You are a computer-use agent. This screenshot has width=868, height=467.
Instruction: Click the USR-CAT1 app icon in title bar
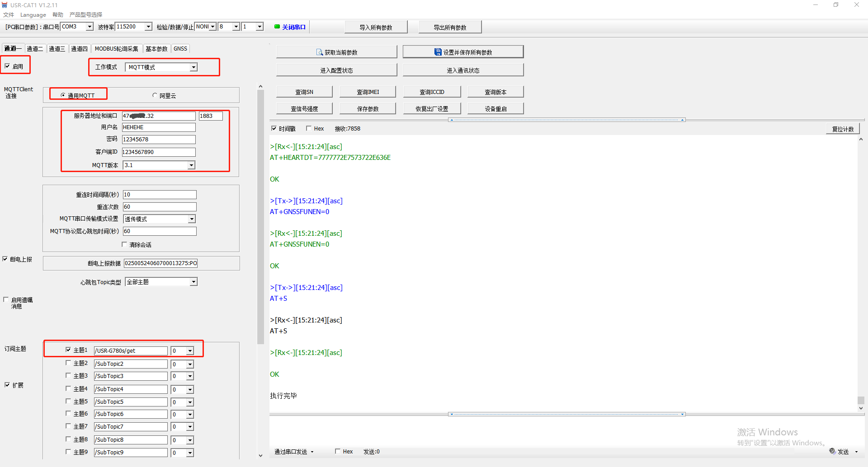(5, 5)
